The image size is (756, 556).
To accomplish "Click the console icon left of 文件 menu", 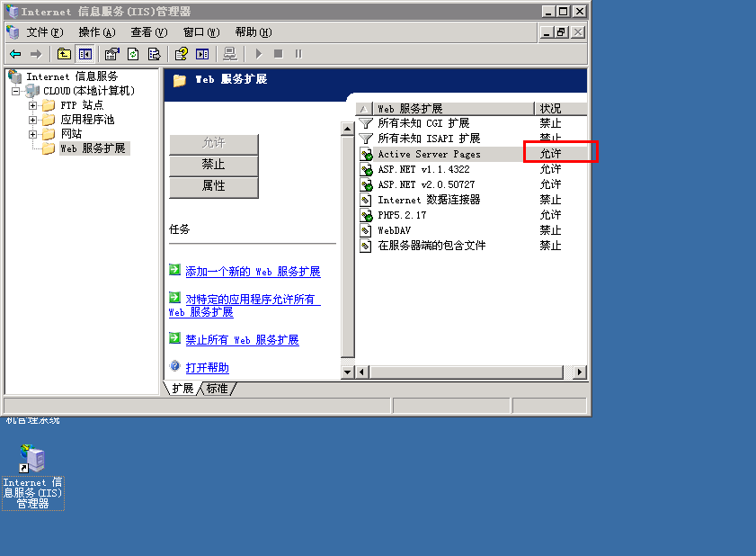I will coord(13,32).
